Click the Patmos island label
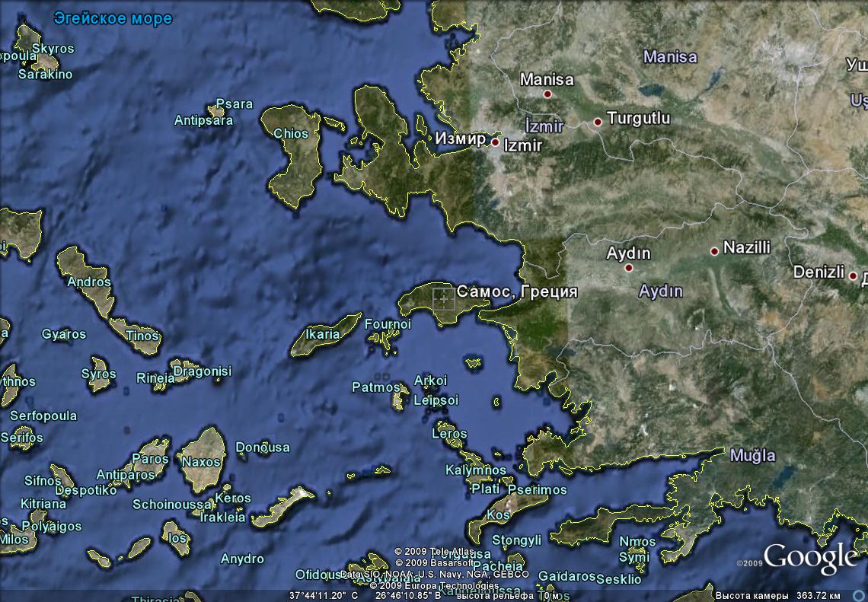This screenshot has height=602, width=868. [375, 387]
